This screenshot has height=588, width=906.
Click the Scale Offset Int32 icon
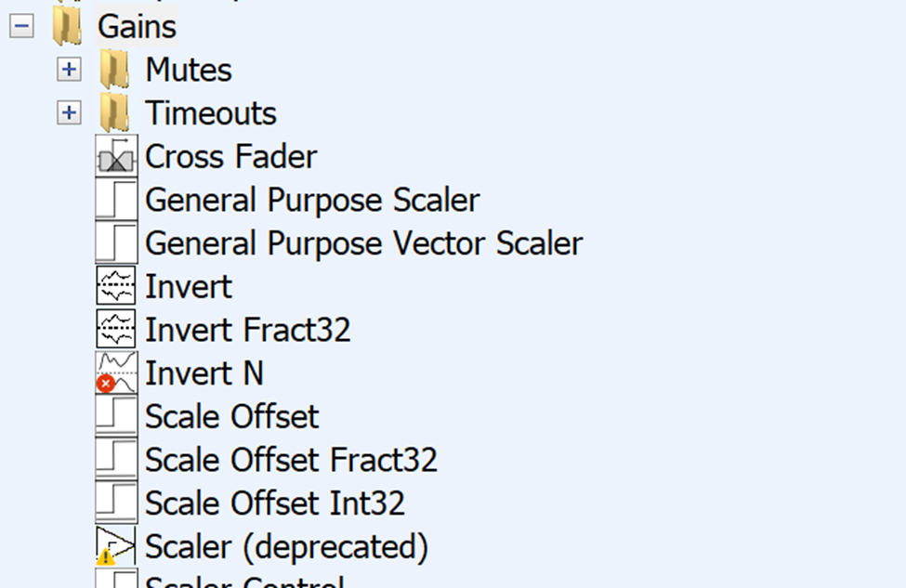point(116,502)
